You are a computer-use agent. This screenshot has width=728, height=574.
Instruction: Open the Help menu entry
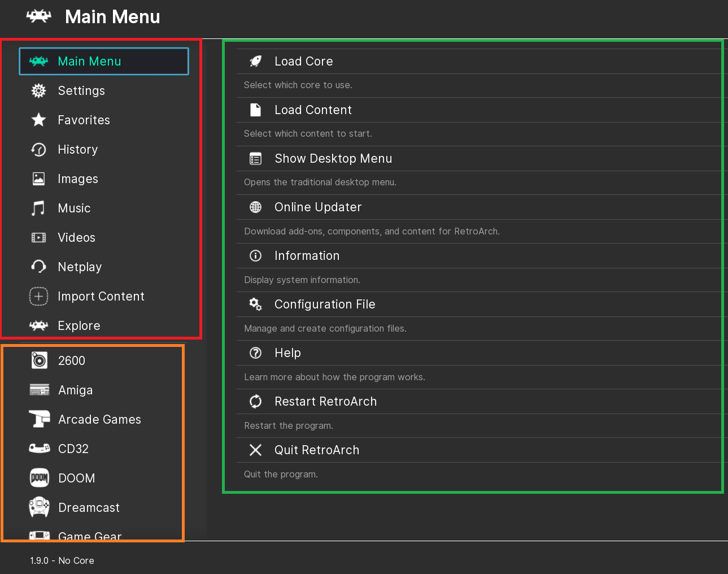pyautogui.click(x=482, y=353)
